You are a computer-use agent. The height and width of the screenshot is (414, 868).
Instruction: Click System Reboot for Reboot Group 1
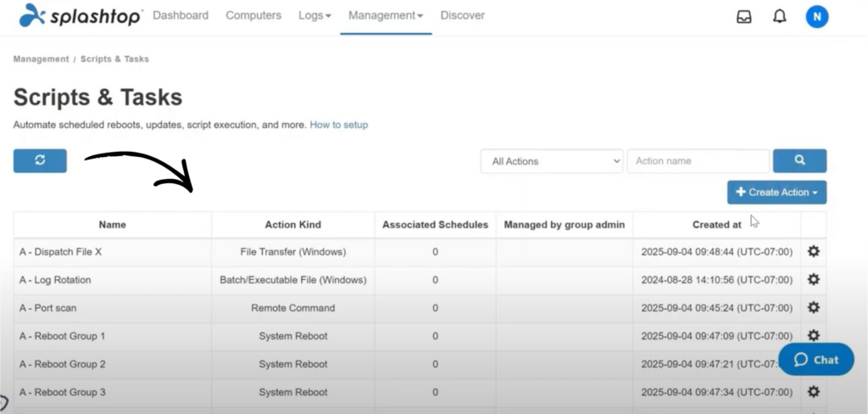(292, 336)
